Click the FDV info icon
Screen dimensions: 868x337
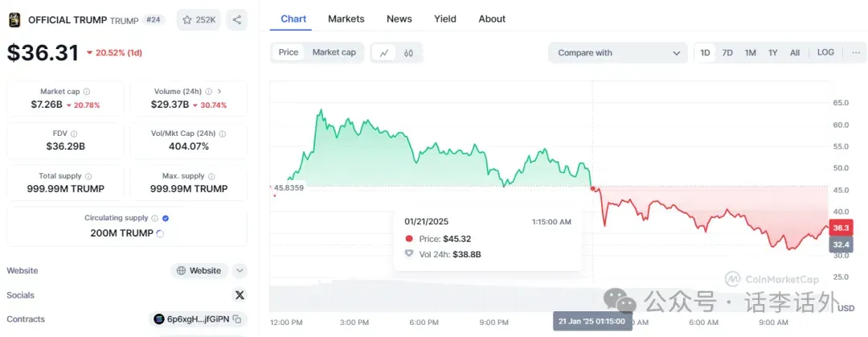(74, 134)
